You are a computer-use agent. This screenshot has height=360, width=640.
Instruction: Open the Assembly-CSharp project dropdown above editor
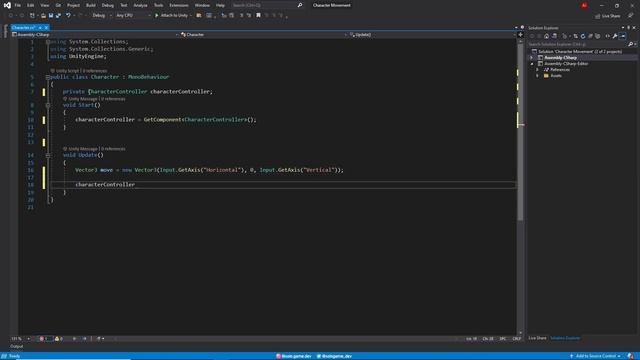(95, 35)
